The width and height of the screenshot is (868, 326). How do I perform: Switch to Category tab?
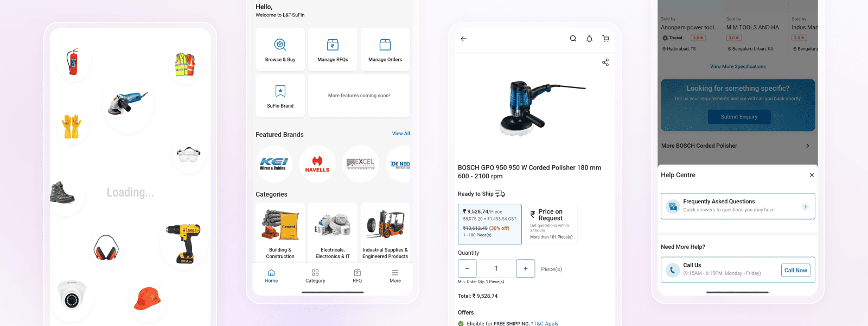click(315, 276)
